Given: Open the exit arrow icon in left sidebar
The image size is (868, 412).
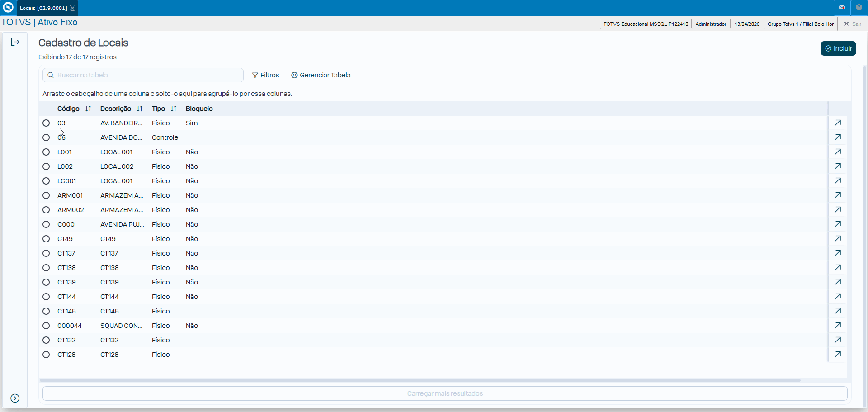Looking at the screenshot, I should point(15,42).
